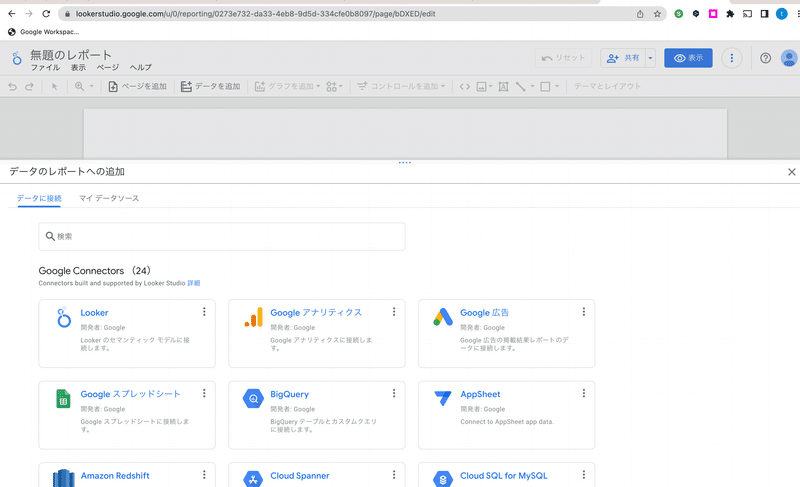
Task: Open the ページ menu
Action: point(108,68)
